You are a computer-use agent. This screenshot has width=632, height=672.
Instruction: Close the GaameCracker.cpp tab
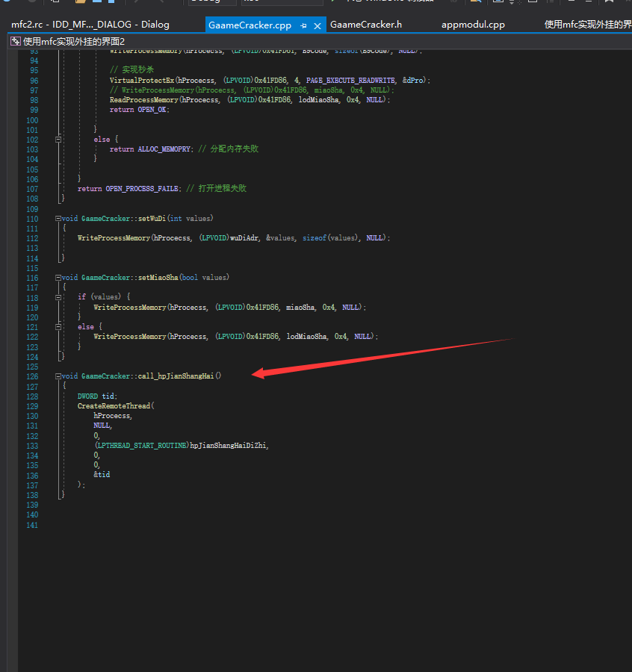pos(317,26)
